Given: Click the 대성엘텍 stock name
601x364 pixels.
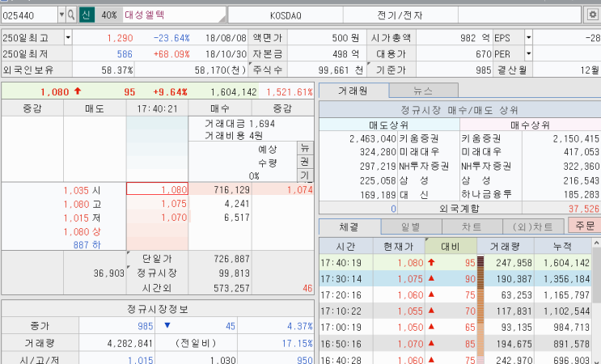Looking at the screenshot, I should (145, 15).
